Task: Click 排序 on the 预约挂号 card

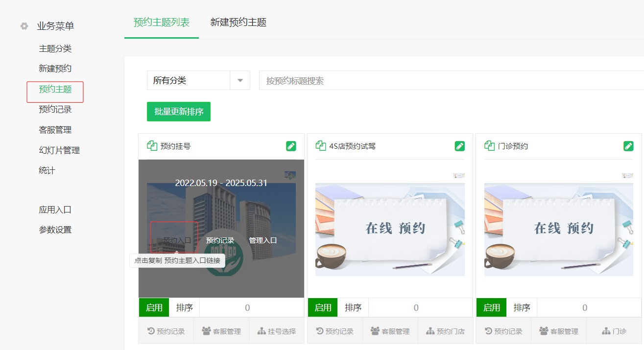Action: pyautogui.click(x=185, y=307)
